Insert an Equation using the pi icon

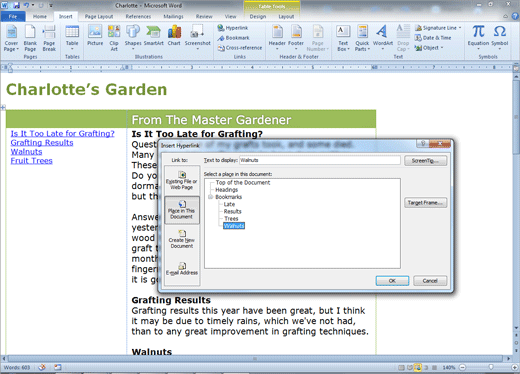[x=478, y=37]
